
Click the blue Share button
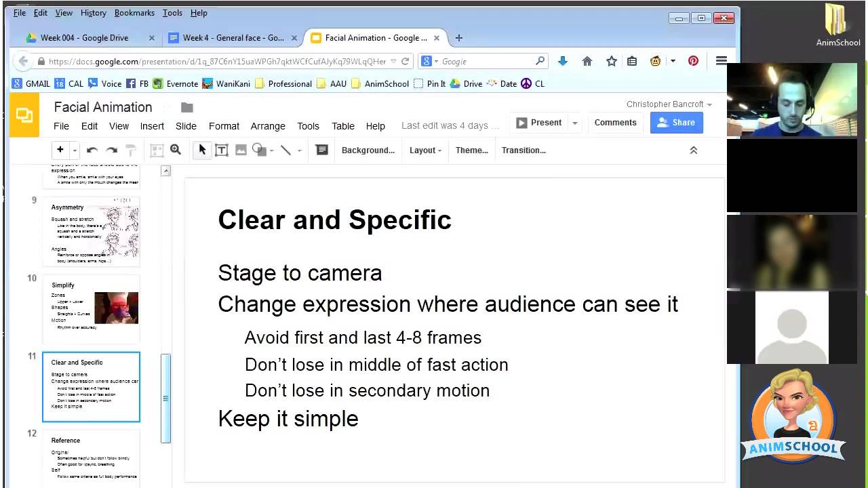(676, 123)
